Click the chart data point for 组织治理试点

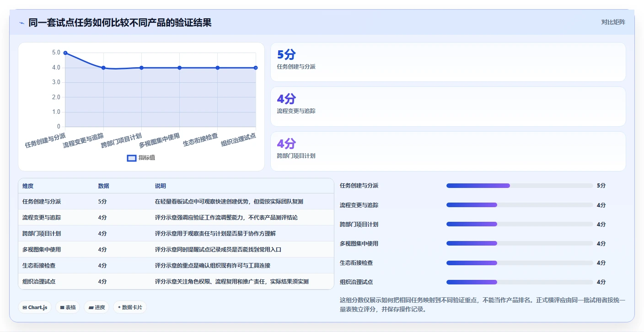(256, 68)
